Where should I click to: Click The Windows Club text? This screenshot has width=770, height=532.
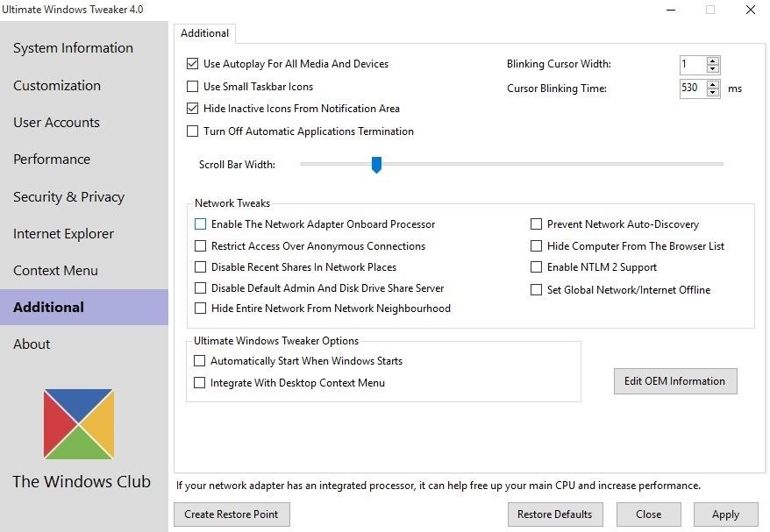click(82, 481)
